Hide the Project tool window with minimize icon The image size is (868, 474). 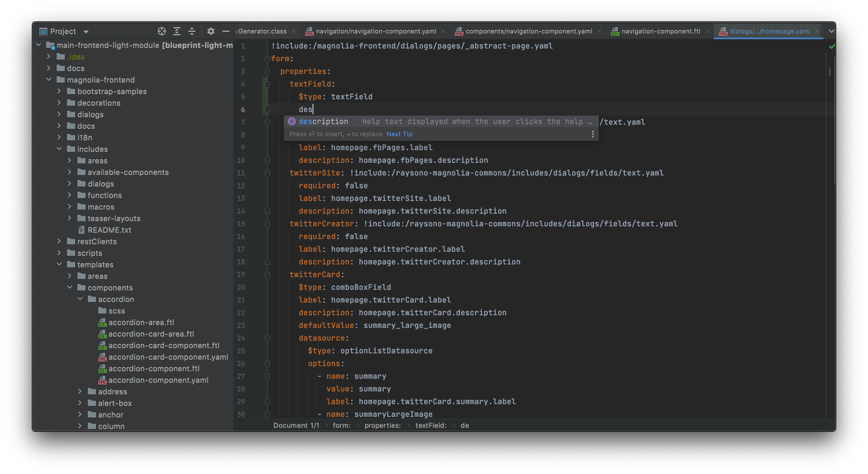click(225, 31)
